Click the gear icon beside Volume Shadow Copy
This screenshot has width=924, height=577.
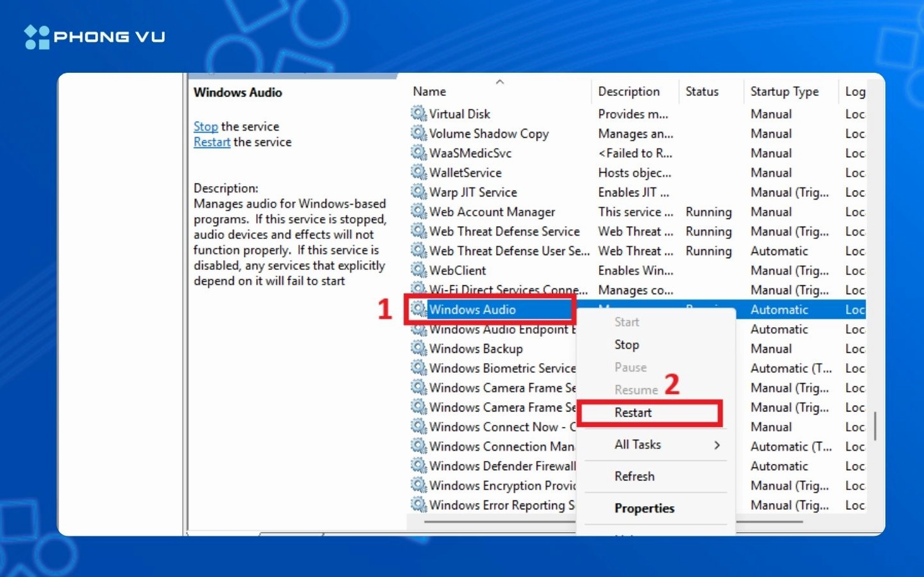419,133
